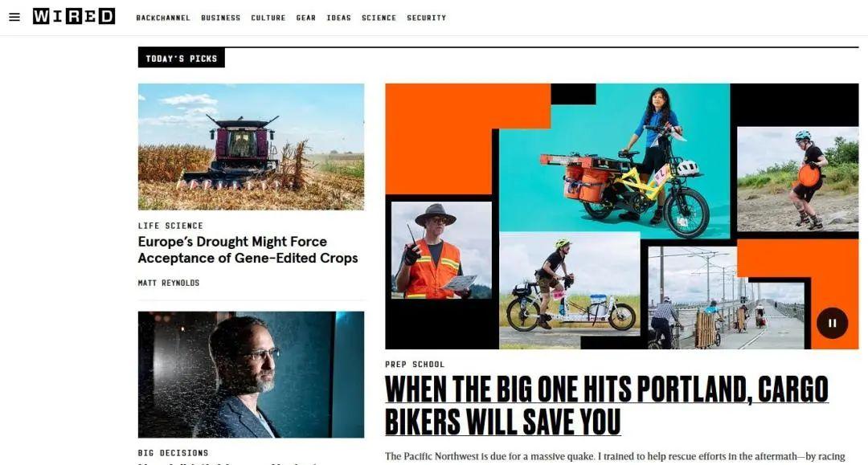Select Culture in navigation bar
This screenshot has width=868, height=465.
pos(268,18)
